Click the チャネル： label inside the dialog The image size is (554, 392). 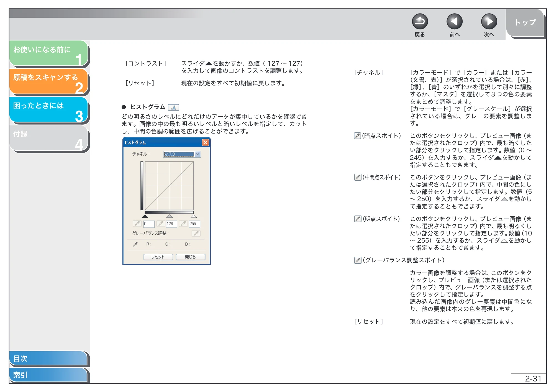click(x=141, y=154)
